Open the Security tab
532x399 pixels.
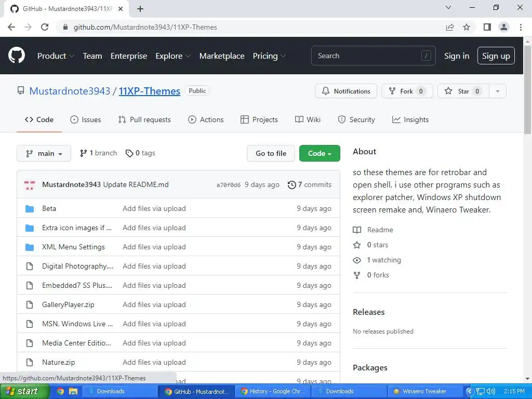tap(356, 120)
